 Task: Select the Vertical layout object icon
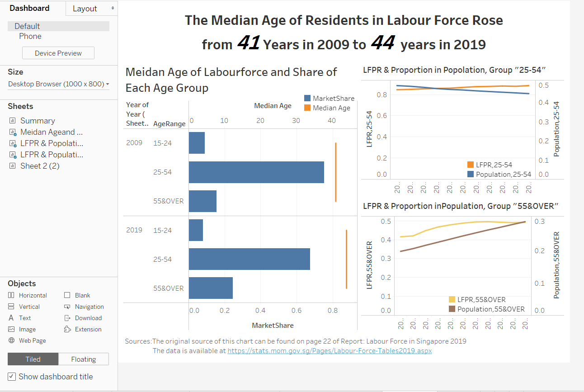[11, 307]
